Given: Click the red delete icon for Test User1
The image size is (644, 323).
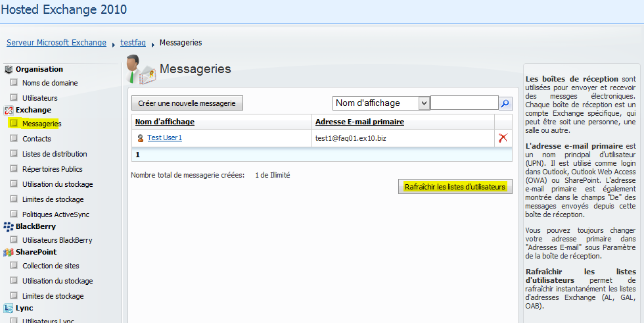Looking at the screenshot, I should point(503,138).
